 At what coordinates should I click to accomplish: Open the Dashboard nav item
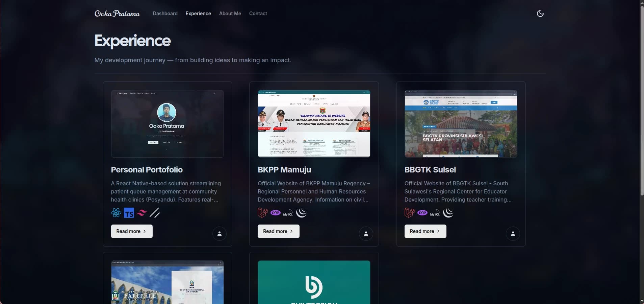pos(165,14)
